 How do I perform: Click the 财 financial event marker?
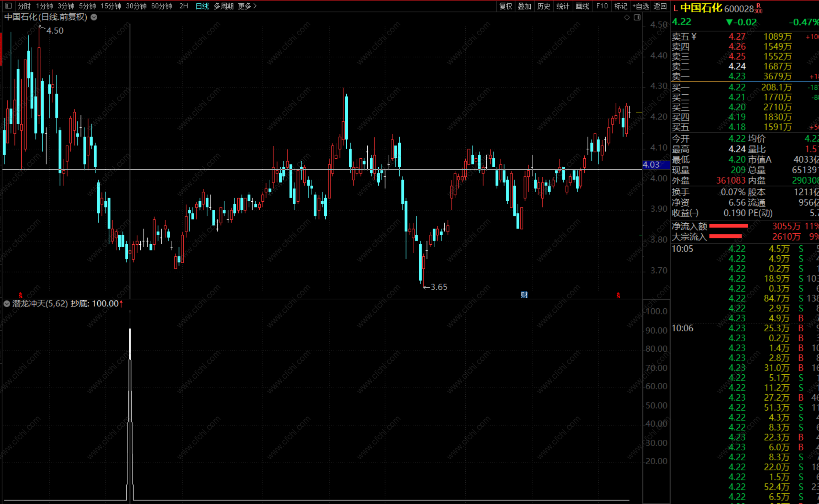(x=524, y=295)
